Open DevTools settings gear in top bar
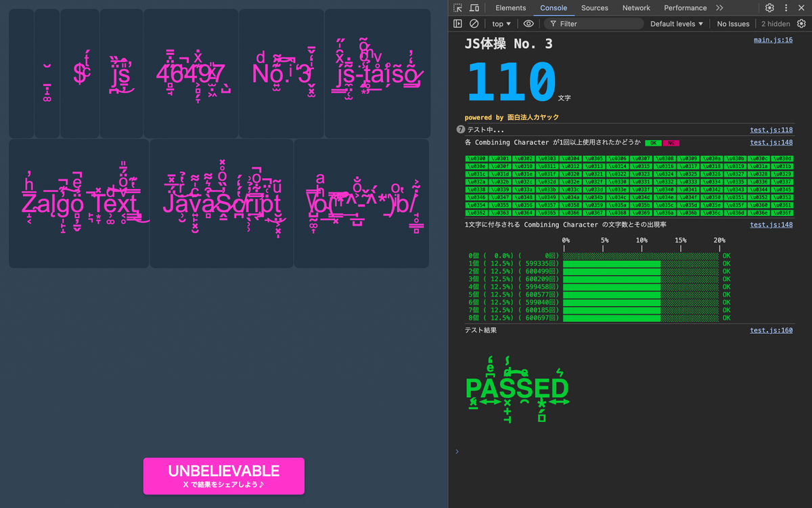The image size is (812, 508). pyautogui.click(x=770, y=8)
